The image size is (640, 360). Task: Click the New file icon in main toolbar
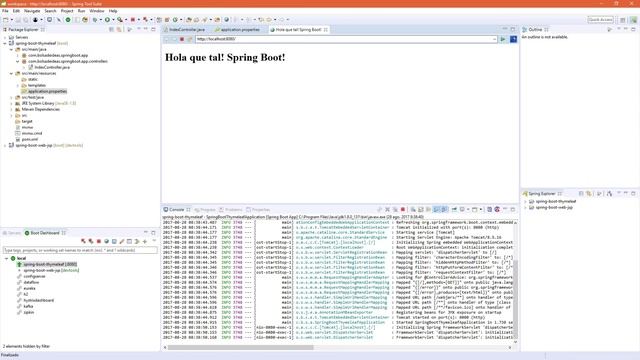(x=5, y=20)
